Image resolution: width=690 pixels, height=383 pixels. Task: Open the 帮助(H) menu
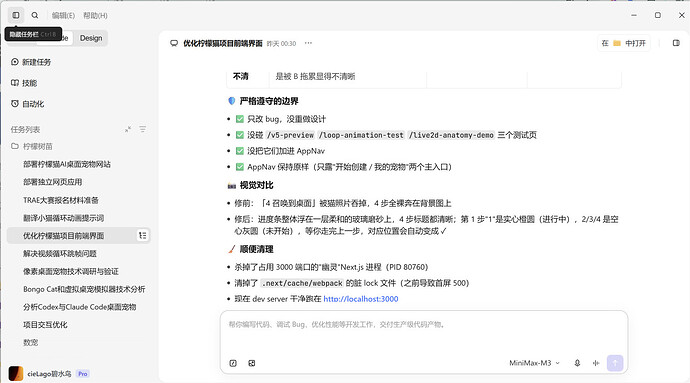(95, 15)
